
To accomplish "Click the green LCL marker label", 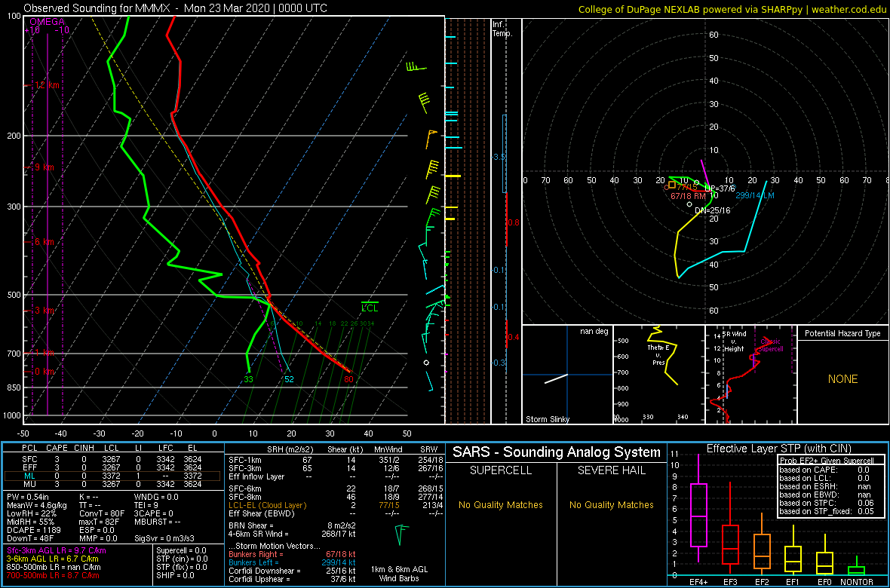I will tap(370, 308).
